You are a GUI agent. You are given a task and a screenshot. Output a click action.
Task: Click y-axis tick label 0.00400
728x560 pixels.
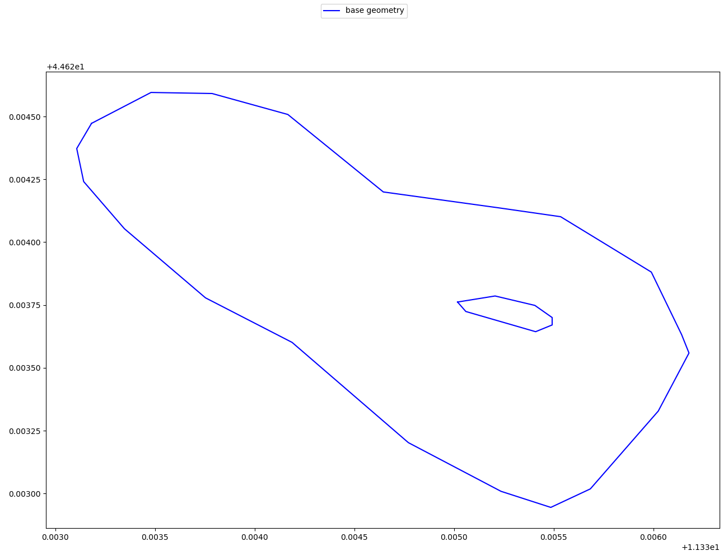(24, 242)
